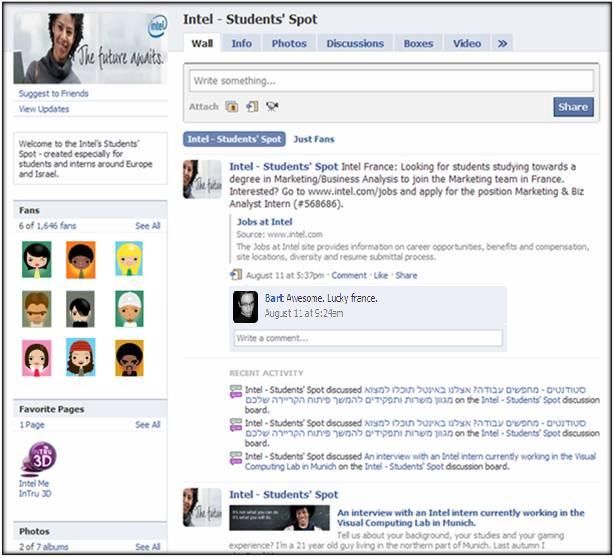Open the Photos tab
The image size is (614, 558).
click(x=289, y=43)
